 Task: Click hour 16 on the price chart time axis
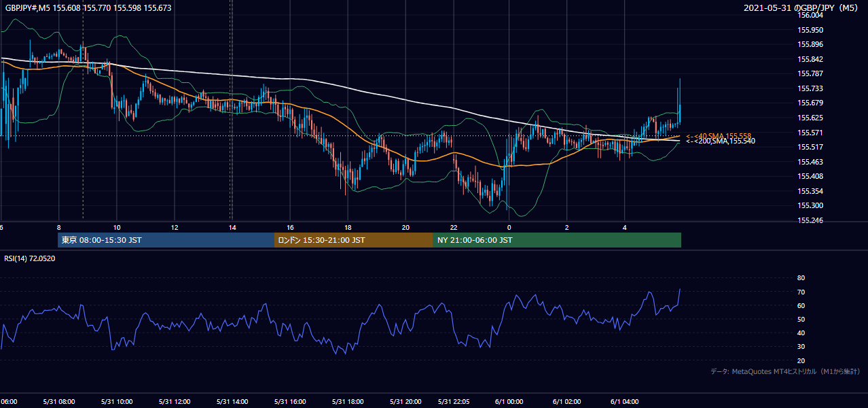click(x=290, y=227)
